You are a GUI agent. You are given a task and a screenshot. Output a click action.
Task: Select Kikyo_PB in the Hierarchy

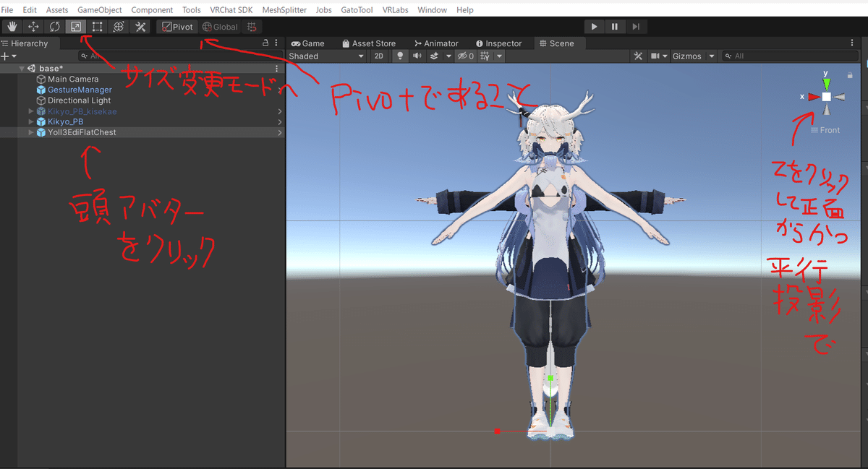pyautogui.click(x=65, y=122)
